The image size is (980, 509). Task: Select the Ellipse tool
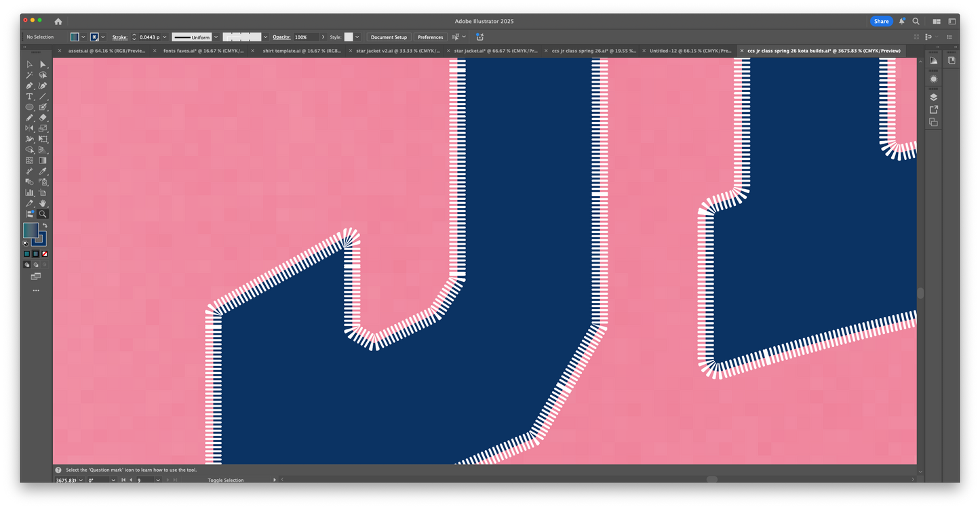[x=29, y=107]
